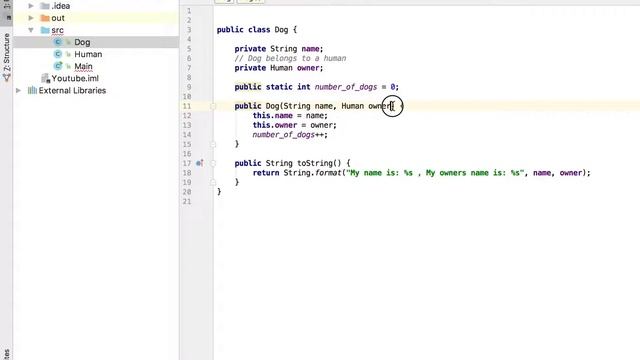
Task: Click fold end marker at line 15
Action: [213, 144]
